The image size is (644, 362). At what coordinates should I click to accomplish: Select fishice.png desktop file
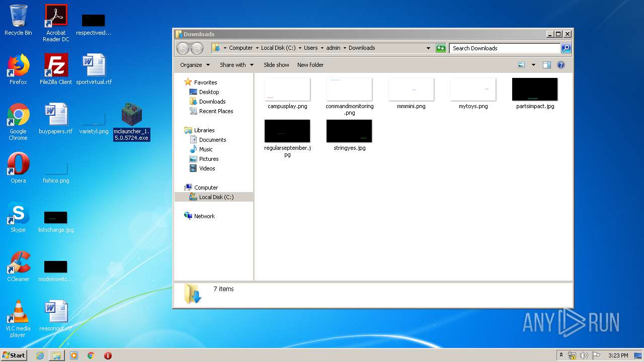coord(56,173)
